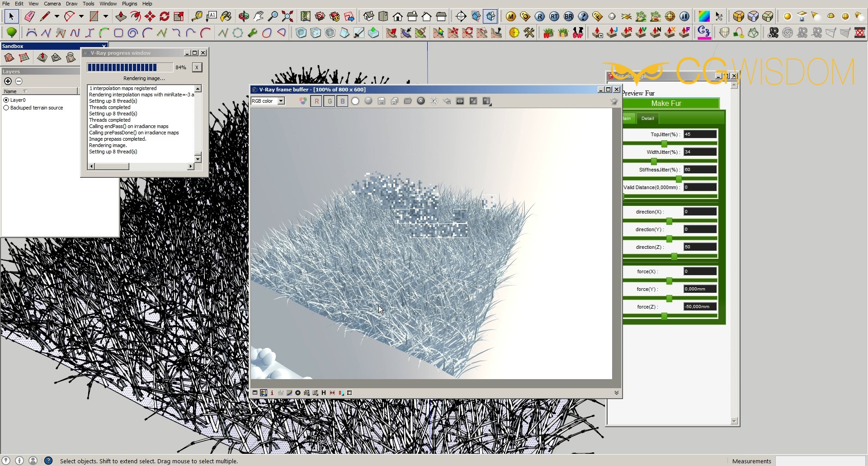Cancel render with progress X button

197,67
